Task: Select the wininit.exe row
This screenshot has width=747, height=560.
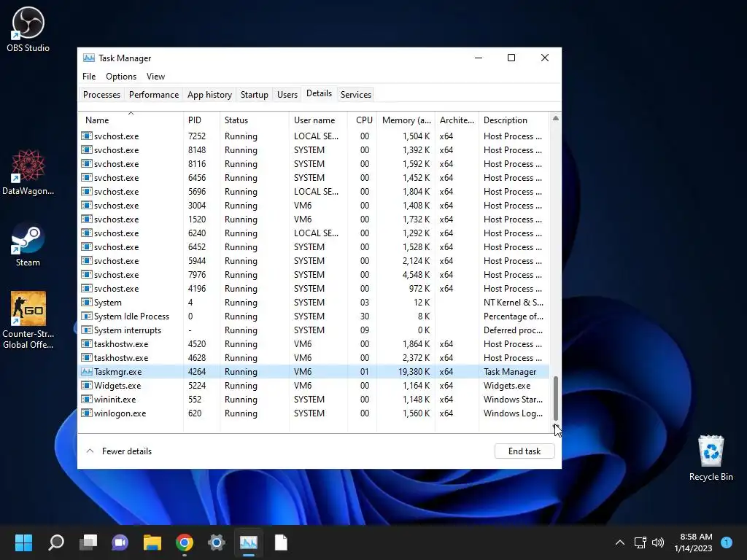Action: 314,400
